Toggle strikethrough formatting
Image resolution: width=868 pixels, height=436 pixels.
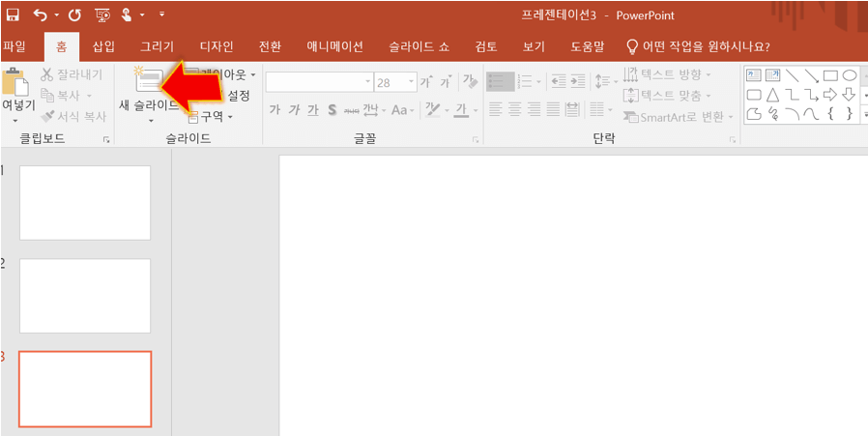(352, 111)
